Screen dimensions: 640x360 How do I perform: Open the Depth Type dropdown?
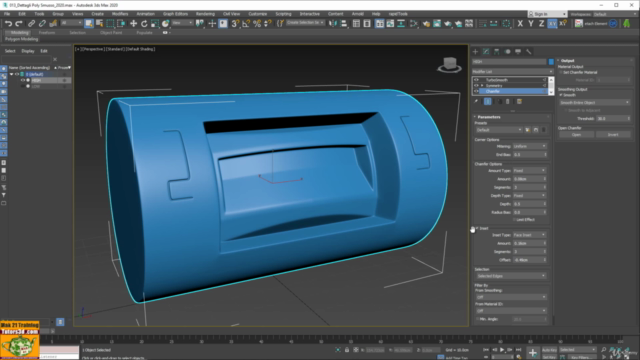click(529, 196)
